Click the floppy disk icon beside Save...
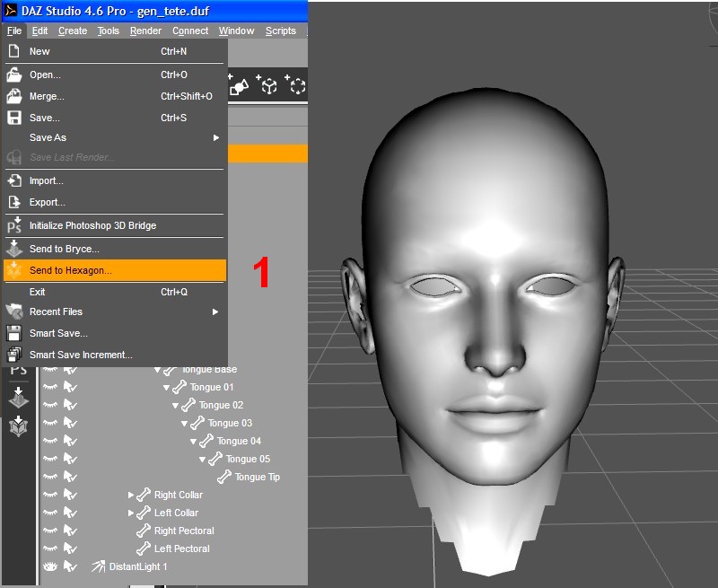 tap(14, 118)
